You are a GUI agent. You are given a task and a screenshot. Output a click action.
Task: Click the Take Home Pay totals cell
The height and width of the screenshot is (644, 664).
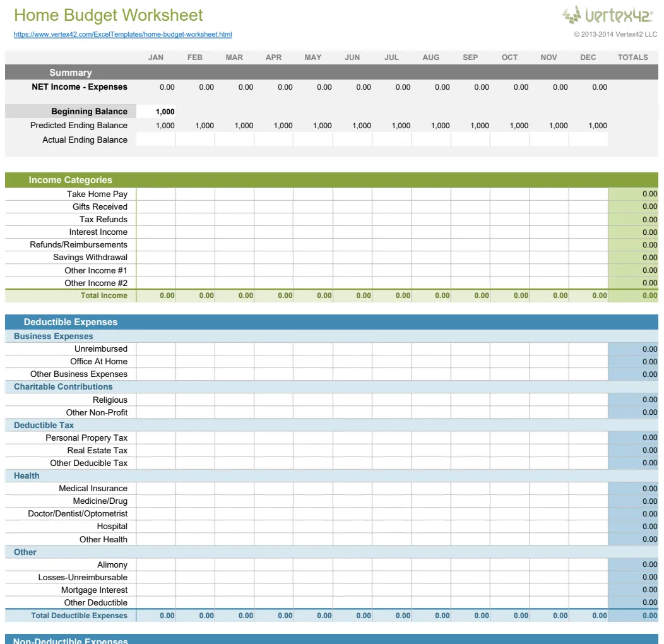(x=633, y=194)
